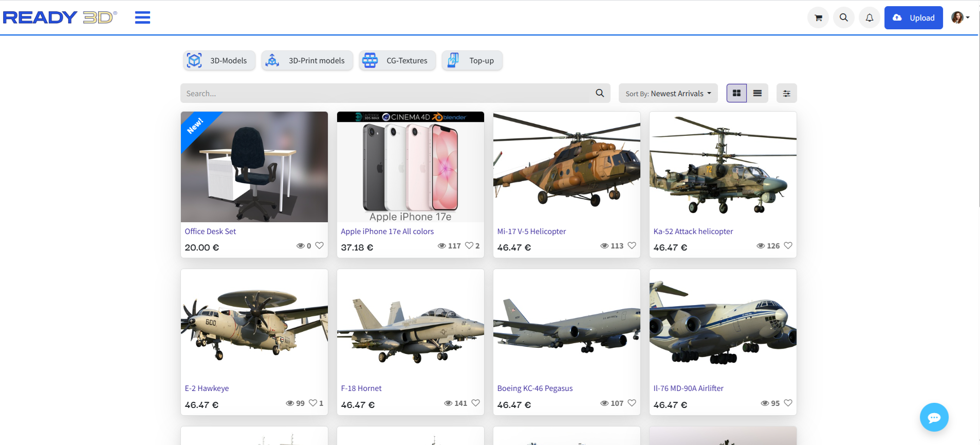
Task: Open the Apple iPhone 17e All colors link
Action: point(387,232)
